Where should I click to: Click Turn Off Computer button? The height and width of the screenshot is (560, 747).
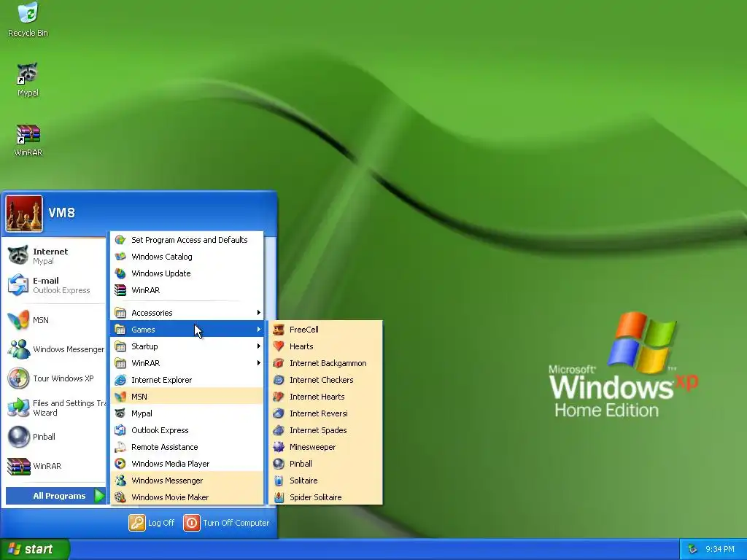[226, 523]
